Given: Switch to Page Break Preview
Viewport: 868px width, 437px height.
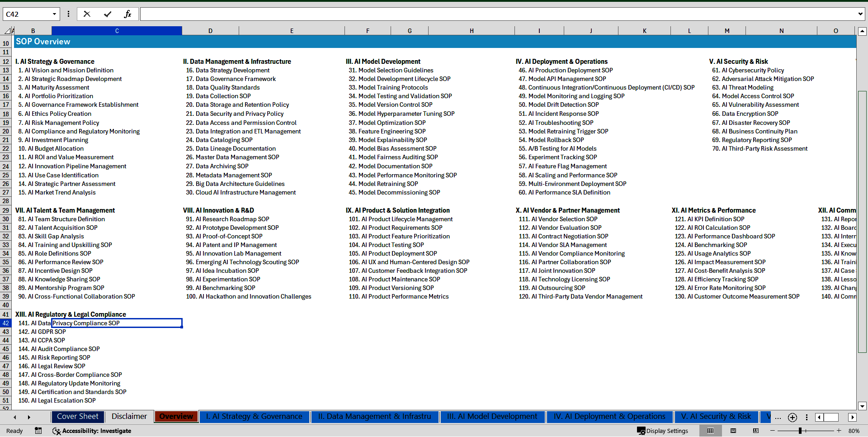Looking at the screenshot, I should [x=755, y=431].
